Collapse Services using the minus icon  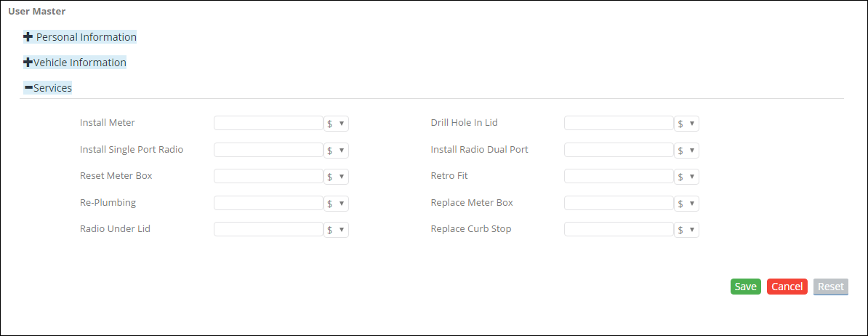(28, 88)
